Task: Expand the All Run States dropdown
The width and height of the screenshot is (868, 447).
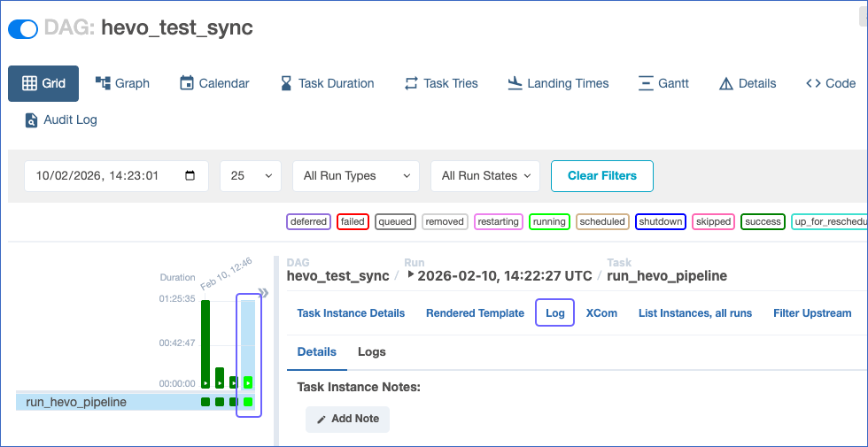Action: 485,176
